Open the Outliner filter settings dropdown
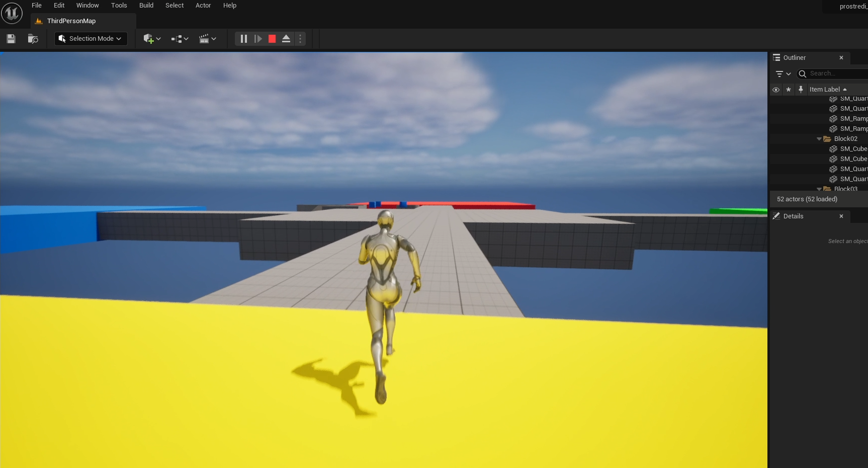Image resolution: width=868 pixels, height=468 pixels. [783, 74]
